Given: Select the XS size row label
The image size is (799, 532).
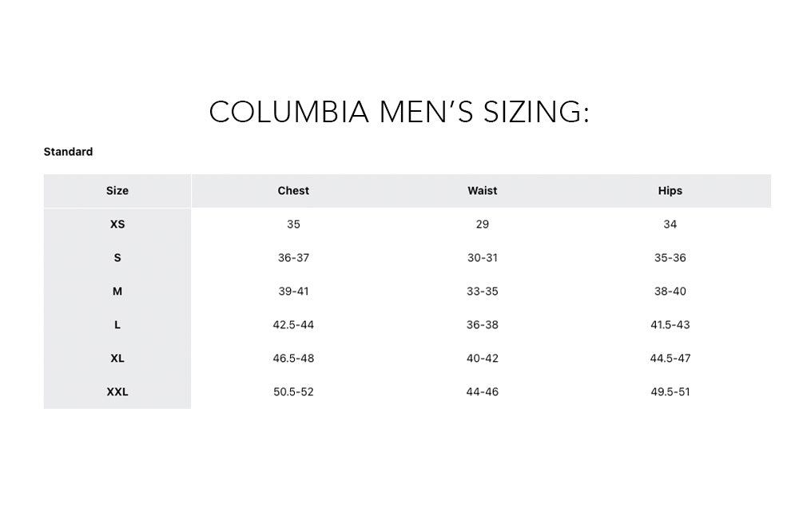Looking at the screenshot, I should click(117, 224).
